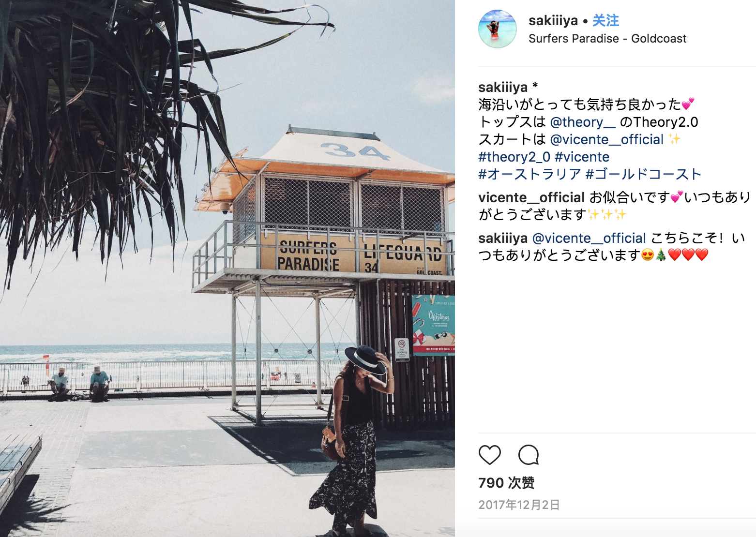Open #オーストラリア hashtag
This screenshot has width=756, height=537.
pos(529,174)
